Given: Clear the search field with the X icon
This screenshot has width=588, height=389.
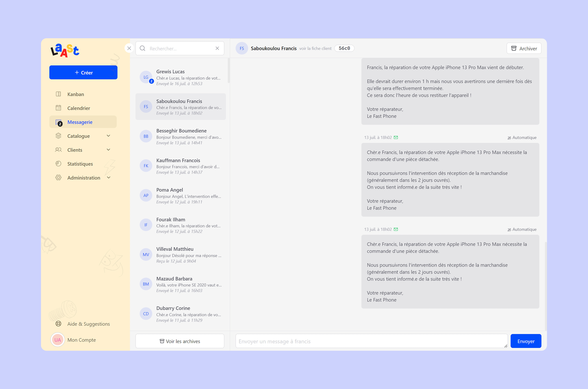Looking at the screenshot, I should pos(217,48).
